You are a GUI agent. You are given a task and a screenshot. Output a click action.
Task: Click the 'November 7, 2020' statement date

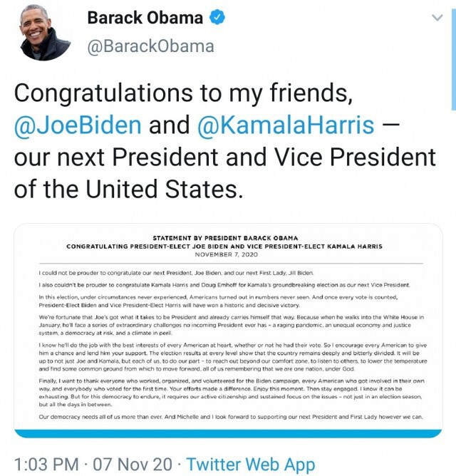click(x=226, y=254)
